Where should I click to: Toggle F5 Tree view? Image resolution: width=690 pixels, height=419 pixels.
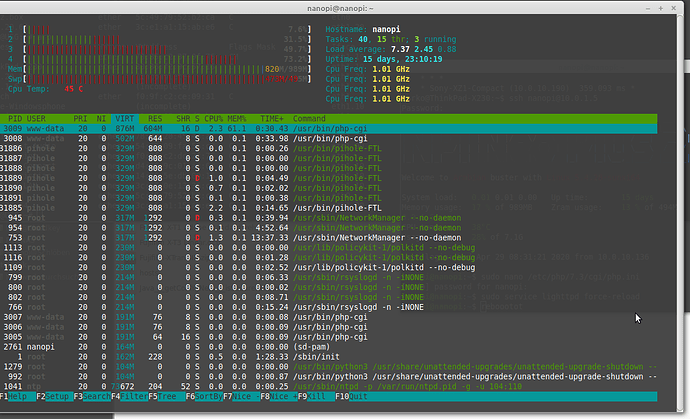(x=170, y=394)
